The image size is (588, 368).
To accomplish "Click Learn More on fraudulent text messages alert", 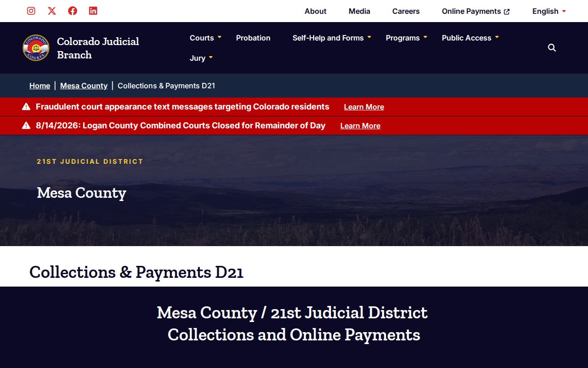I will click(x=364, y=107).
